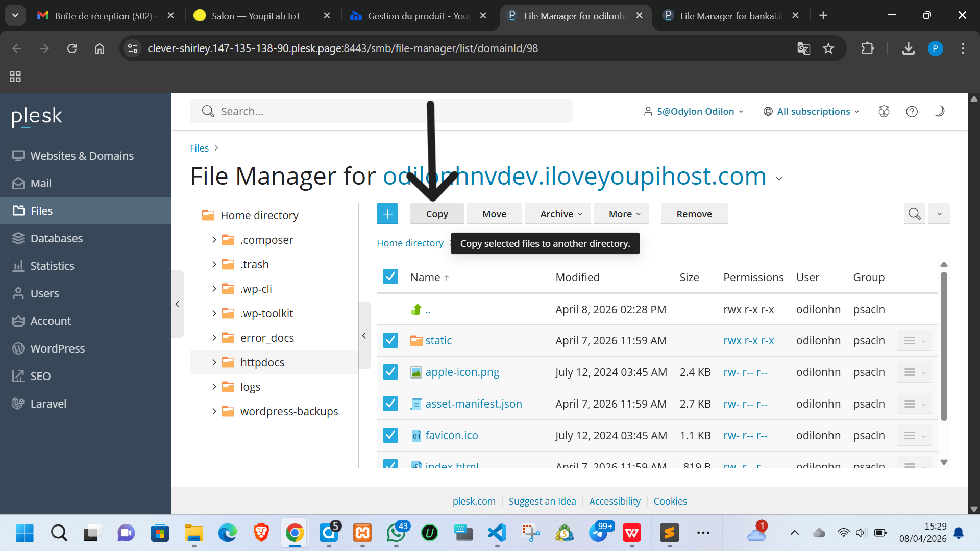Click the file list search magnifier icon
This screenshot has width=980, height=551.
click(914, 214)
